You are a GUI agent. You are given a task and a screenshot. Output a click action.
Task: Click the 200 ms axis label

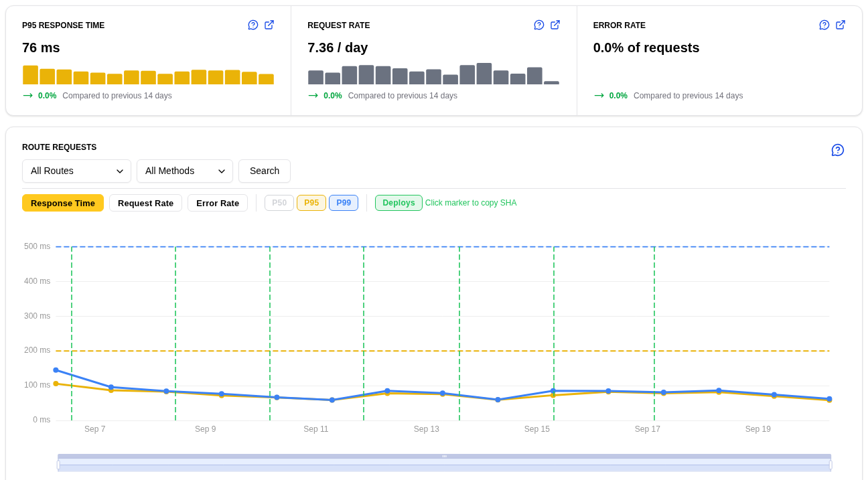pyautogui.click(x=37, y=350)
